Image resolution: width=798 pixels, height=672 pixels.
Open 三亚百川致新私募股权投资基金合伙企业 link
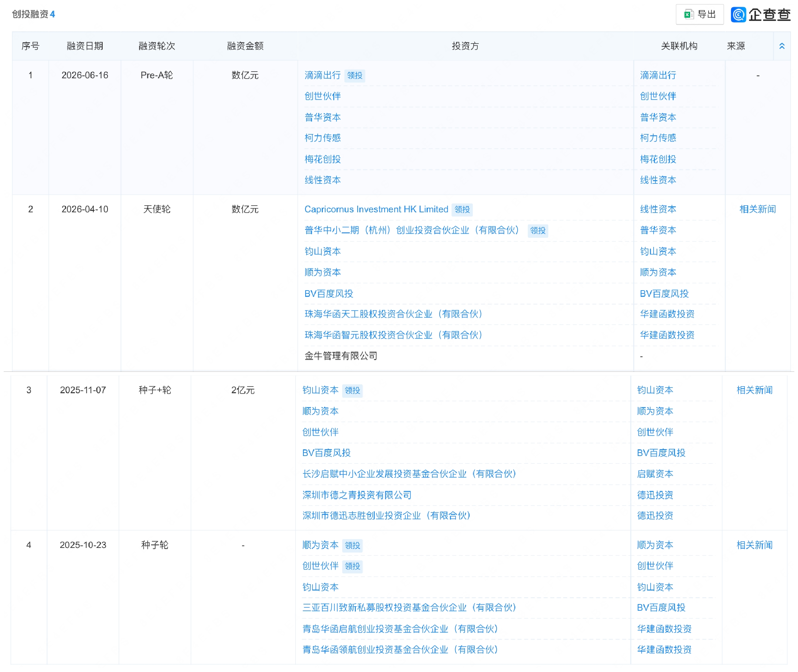point(410,607)
